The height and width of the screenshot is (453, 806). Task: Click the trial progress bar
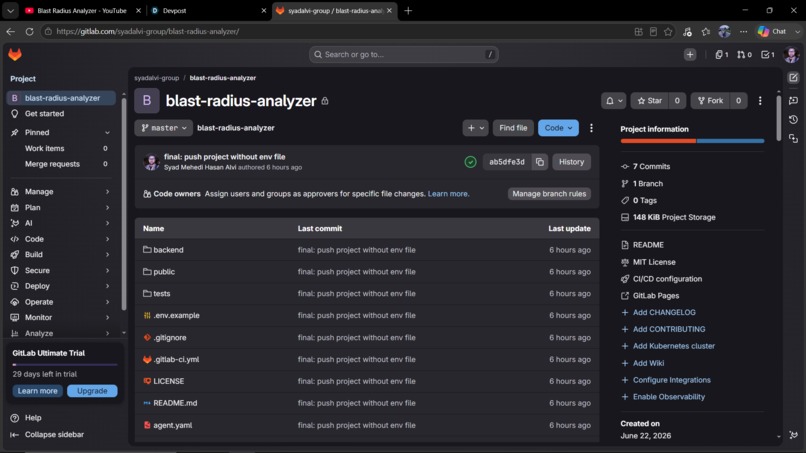65,364
